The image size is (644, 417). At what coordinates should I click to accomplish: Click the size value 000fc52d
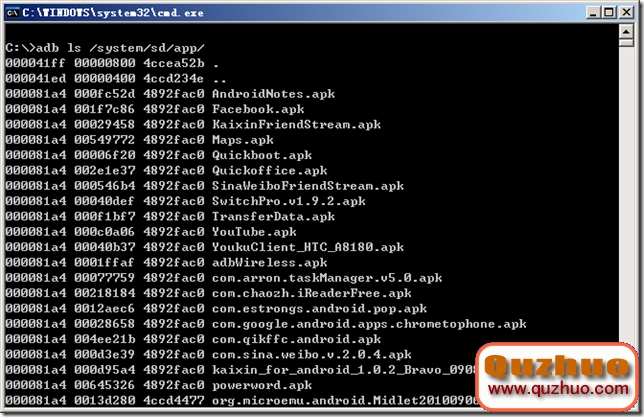(x=105, y=94)
